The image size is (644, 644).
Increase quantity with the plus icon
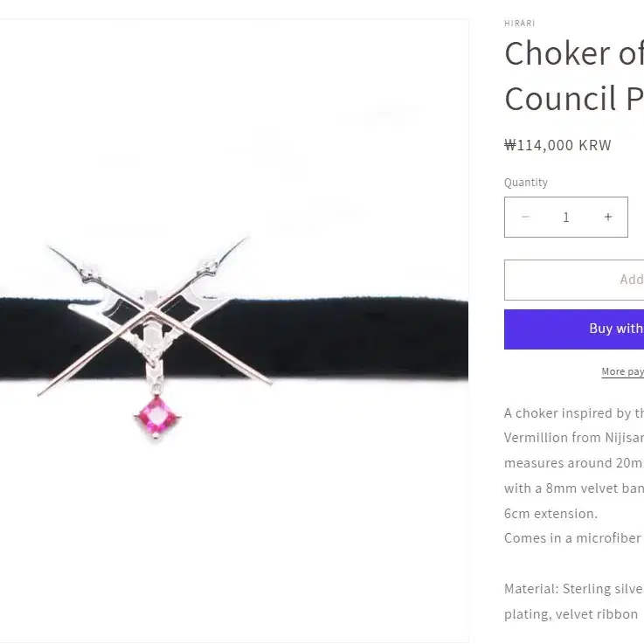coord(608,217)
